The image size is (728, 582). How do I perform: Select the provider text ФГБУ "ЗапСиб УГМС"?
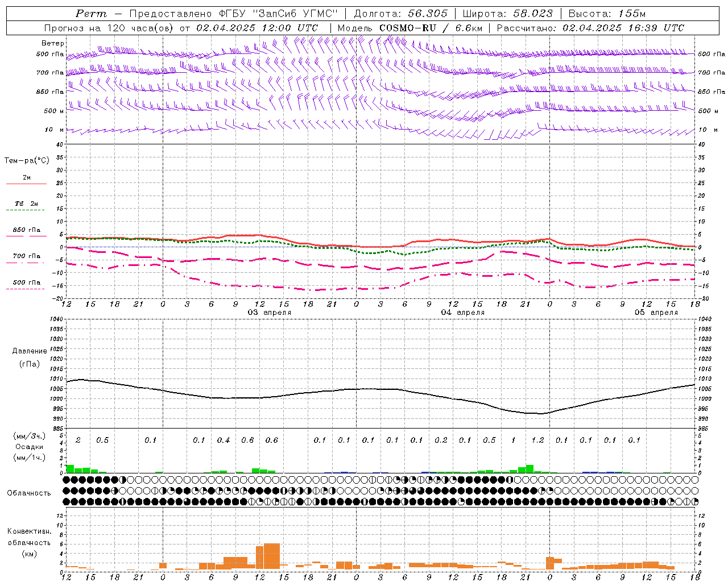click(x=279, y=14)
